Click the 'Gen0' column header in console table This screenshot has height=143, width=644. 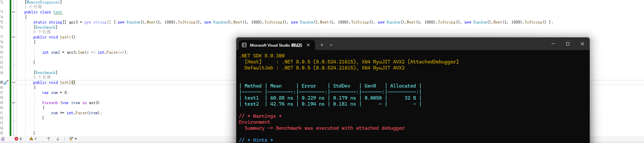pyautogui.click(x=370, y=86)
